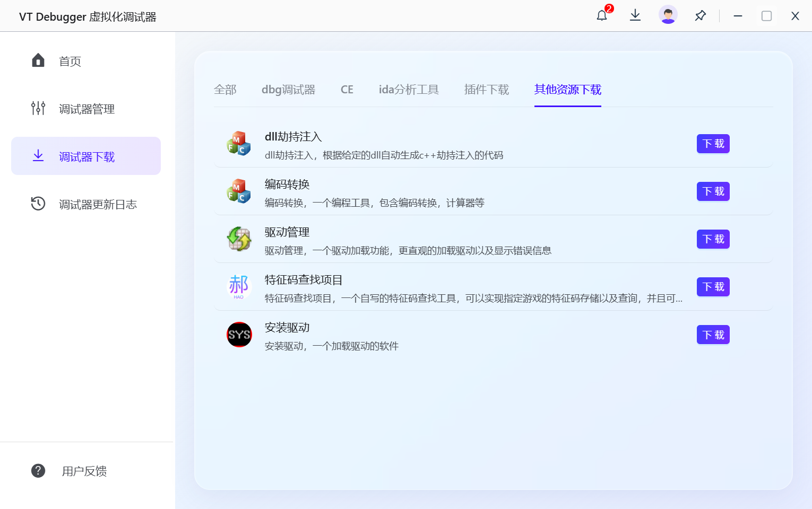Close the VT Debugger window
The image size is (812, 509).
[795, 16]
